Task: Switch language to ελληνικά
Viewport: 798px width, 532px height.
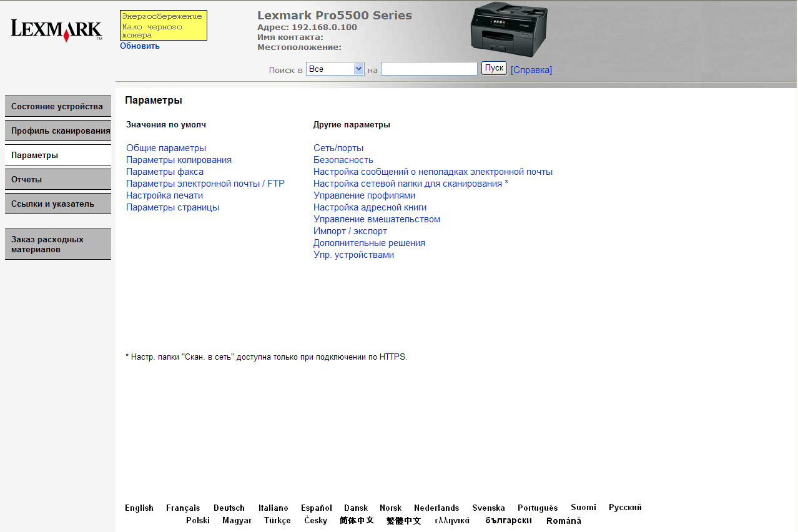Action: point(452,520)
